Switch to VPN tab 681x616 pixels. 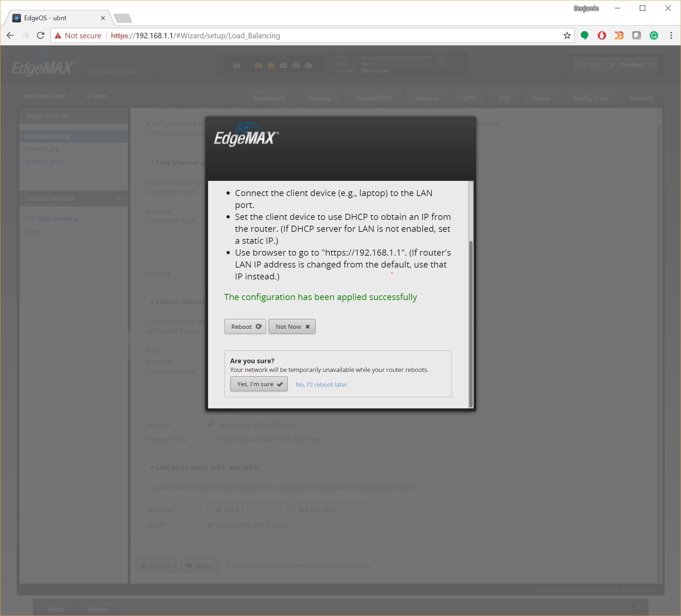pos(468,98)
